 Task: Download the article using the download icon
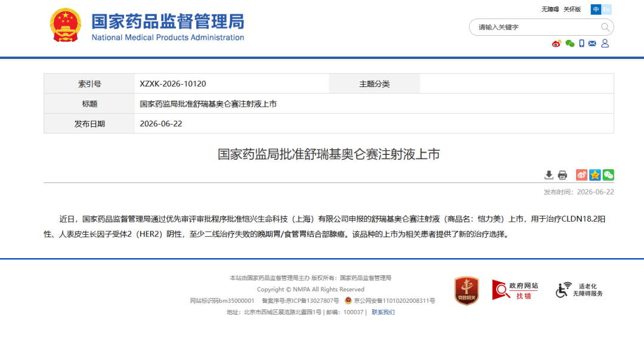click(549, 175)
